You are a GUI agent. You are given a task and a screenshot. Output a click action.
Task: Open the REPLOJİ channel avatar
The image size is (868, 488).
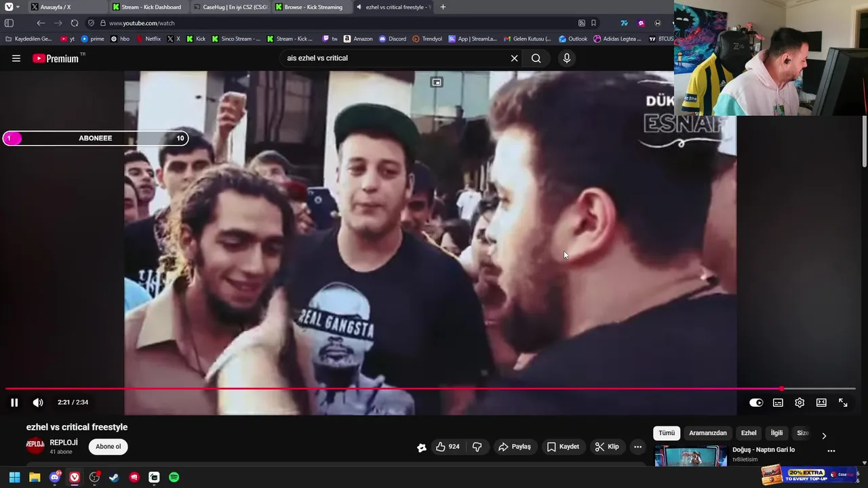35,446
